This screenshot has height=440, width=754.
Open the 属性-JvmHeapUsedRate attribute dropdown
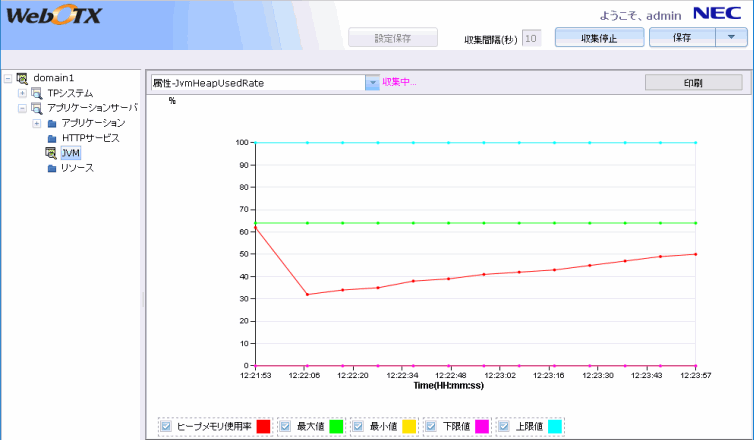pyautogui.click(x=372, y=83)
